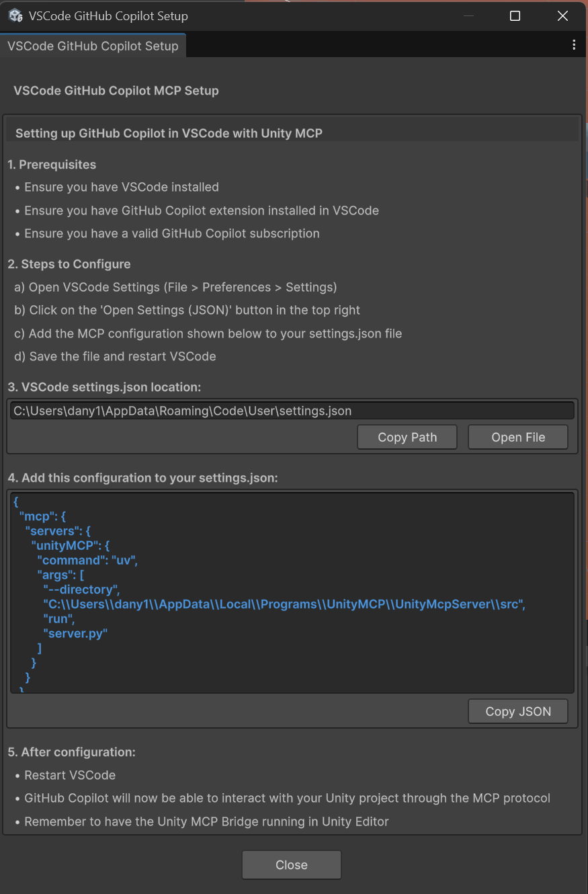Click the Restart VSCode bullet item
Screen dimensions: 588x894
pos(70,775)
